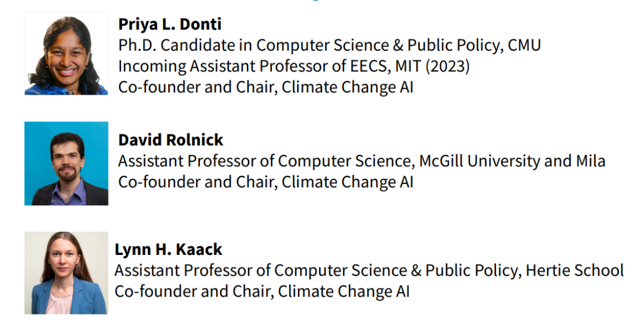This screenshot has height=330, width=644.
Task: Click Priya L. Donti's profile photo
Action: coord(66,54)
